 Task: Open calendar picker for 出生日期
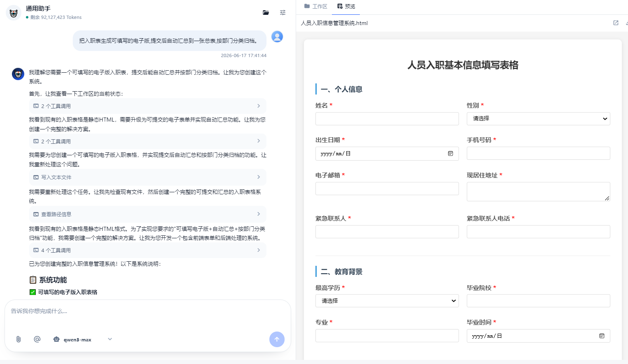coord(450,154)
